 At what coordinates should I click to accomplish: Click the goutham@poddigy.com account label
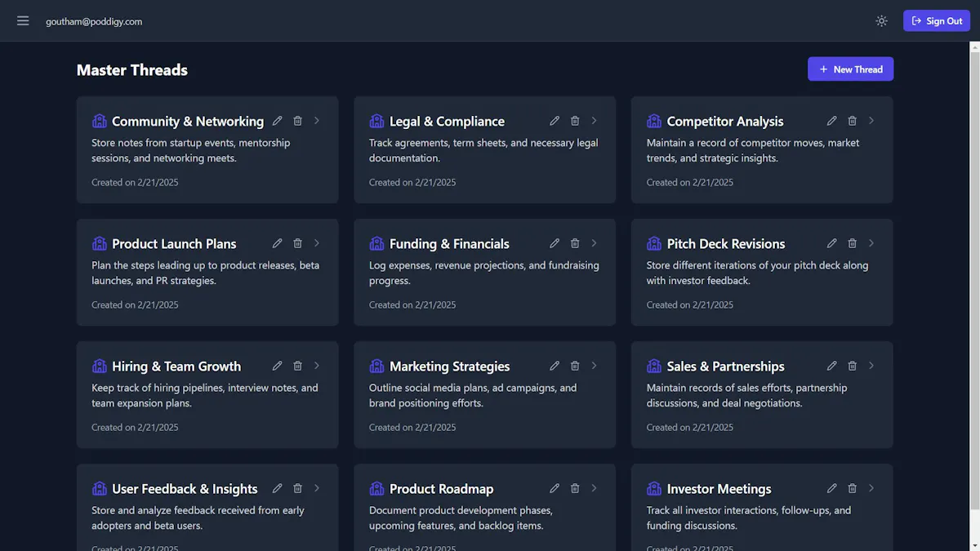coord(94,21)
